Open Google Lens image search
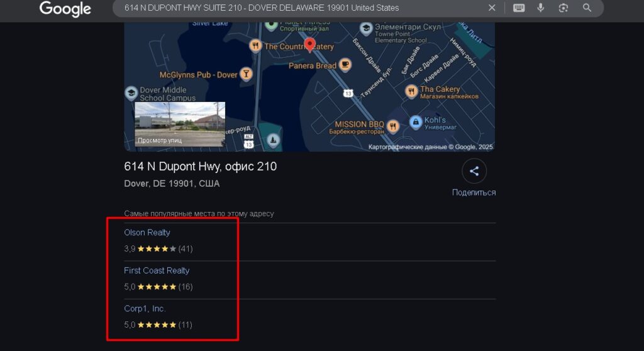This screenshot has width=644, height=351. pos(563,8)
